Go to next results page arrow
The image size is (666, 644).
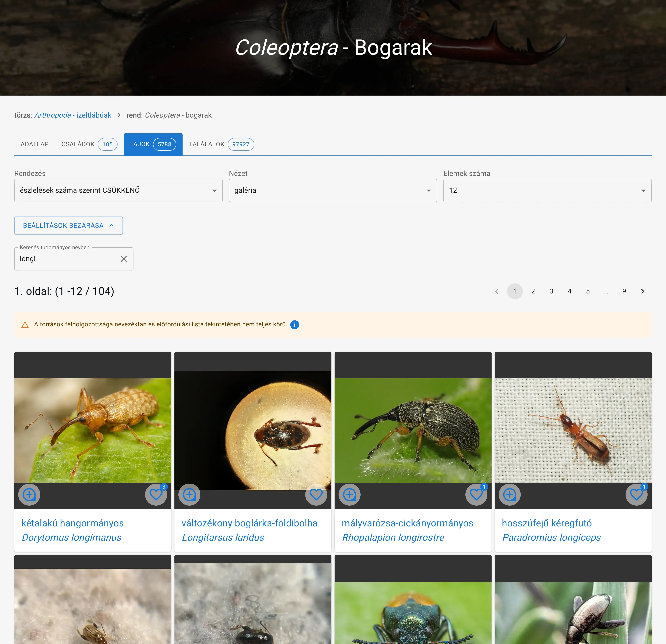[x=642, y=291]
